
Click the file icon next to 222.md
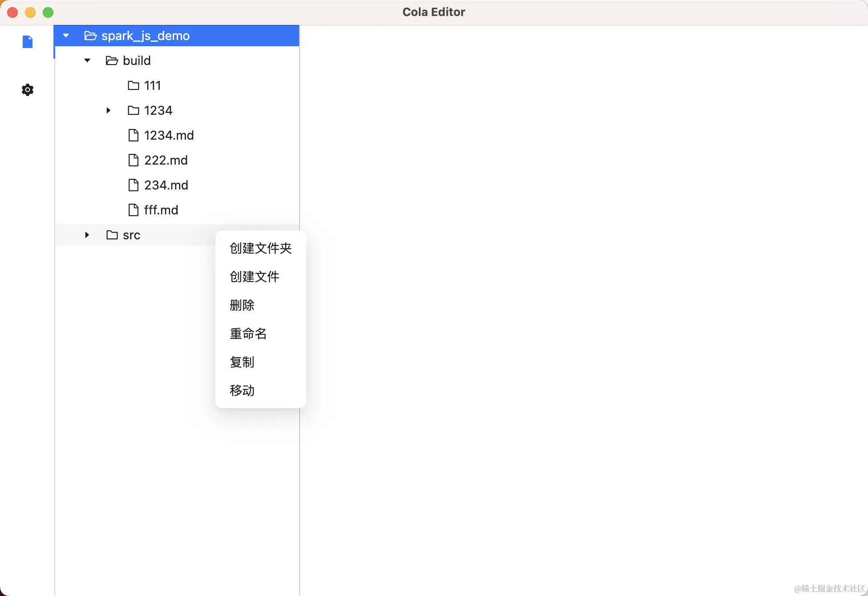click(133, 160)
